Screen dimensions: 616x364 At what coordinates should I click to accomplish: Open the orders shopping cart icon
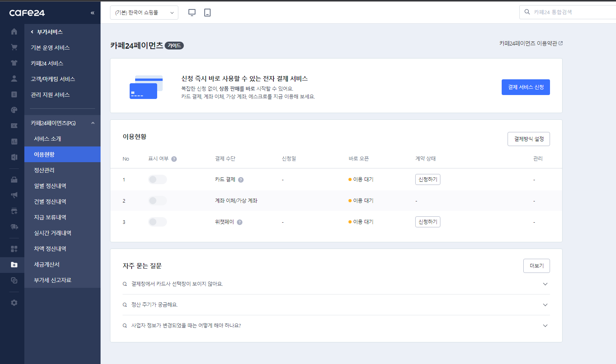click(14, 47)
